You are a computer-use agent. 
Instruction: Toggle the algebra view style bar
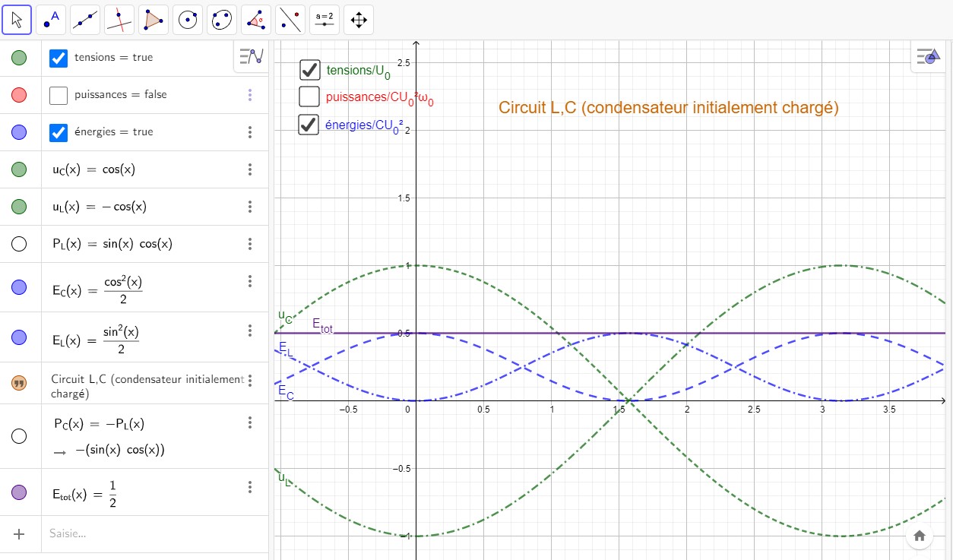(251, 56)
